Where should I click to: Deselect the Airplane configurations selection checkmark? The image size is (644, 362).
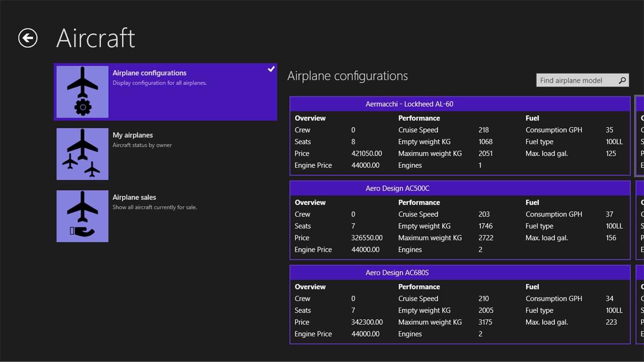pyautogui.click(x=271, y=69)
